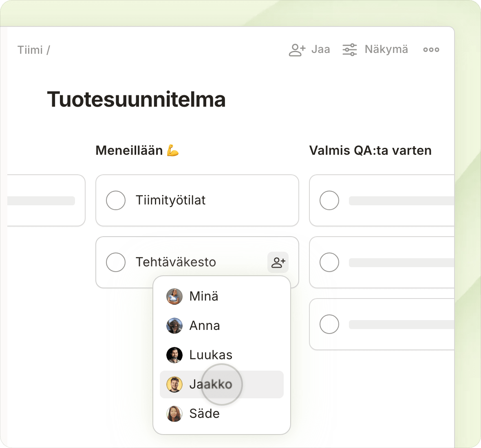Click Säde's avatar picture
The image size is (481, 448).
click(174, 414)
